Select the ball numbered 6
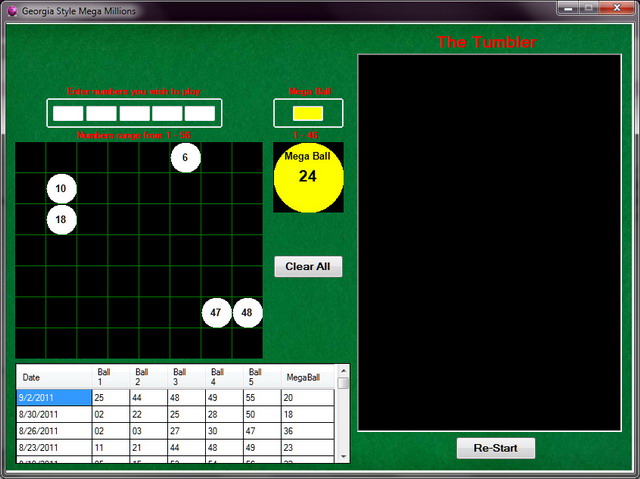The image size is (640, 479). pyautogui.click(x=185, y=157)
